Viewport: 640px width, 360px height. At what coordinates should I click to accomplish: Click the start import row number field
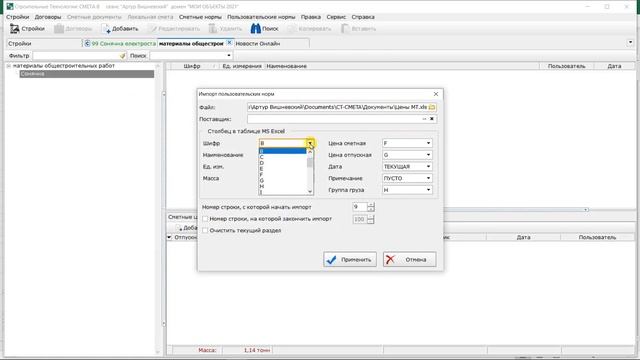tap(360, 207)
